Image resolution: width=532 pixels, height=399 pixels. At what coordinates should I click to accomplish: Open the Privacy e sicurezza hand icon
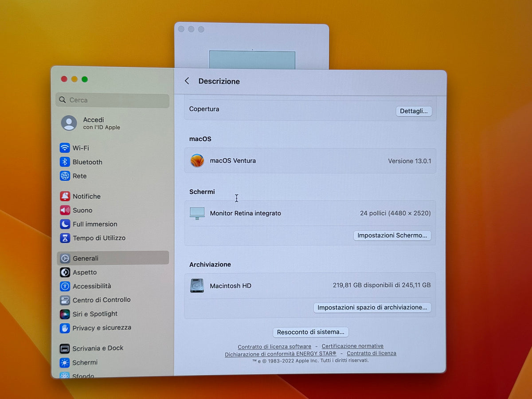pos(65,328)
